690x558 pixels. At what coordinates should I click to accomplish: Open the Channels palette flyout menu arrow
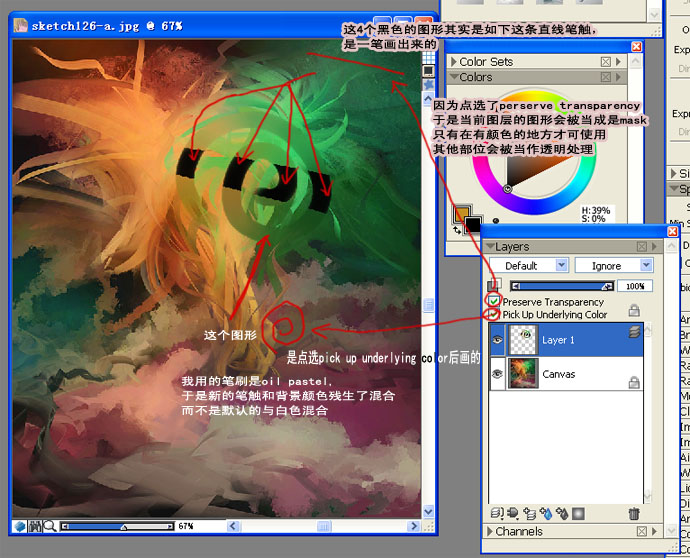point(654,531)
